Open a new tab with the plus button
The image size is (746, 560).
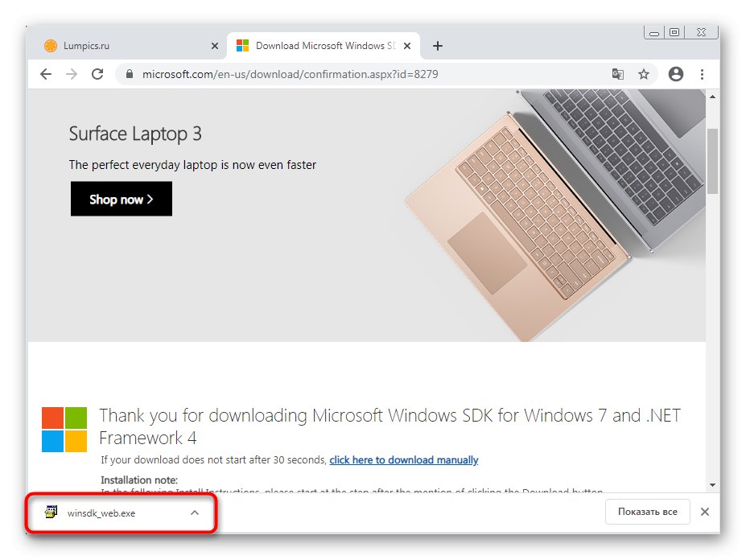click(x=438, y=46)
